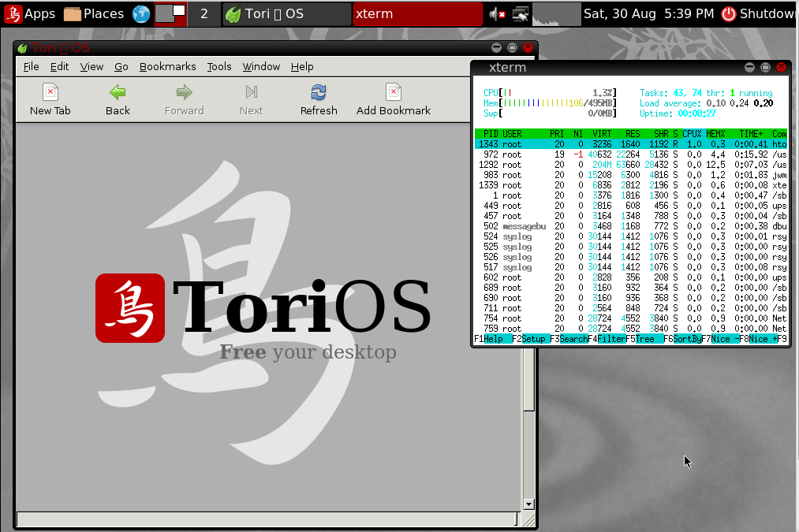
Task: Click the htop Swp usage meter
Action: 550,113
